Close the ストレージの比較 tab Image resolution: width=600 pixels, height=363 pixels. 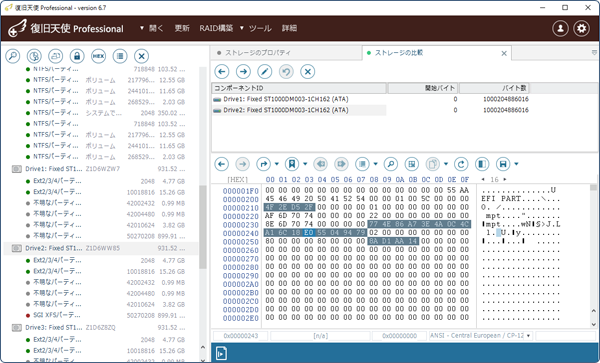coord(504,54)
